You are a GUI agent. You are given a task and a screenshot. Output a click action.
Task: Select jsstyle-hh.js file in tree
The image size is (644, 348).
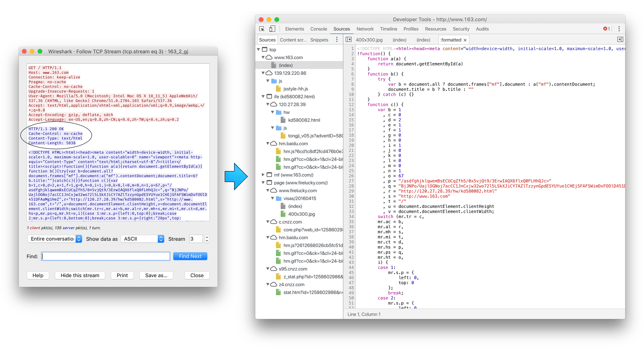point(296,89)
